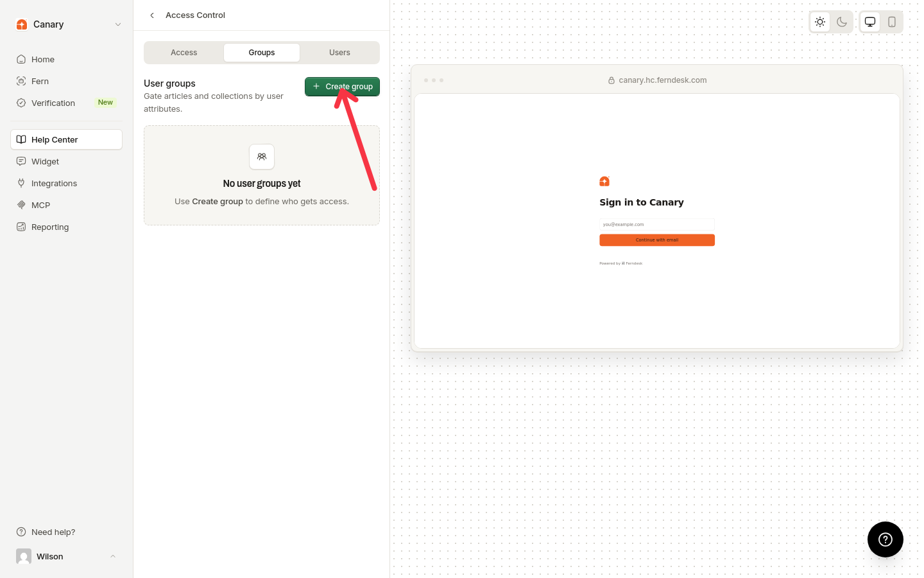Image resolution: width=924 pixels, height=578 pixels.
Task: Click the Sign in to Canary heading
Action: pos(642,202)
